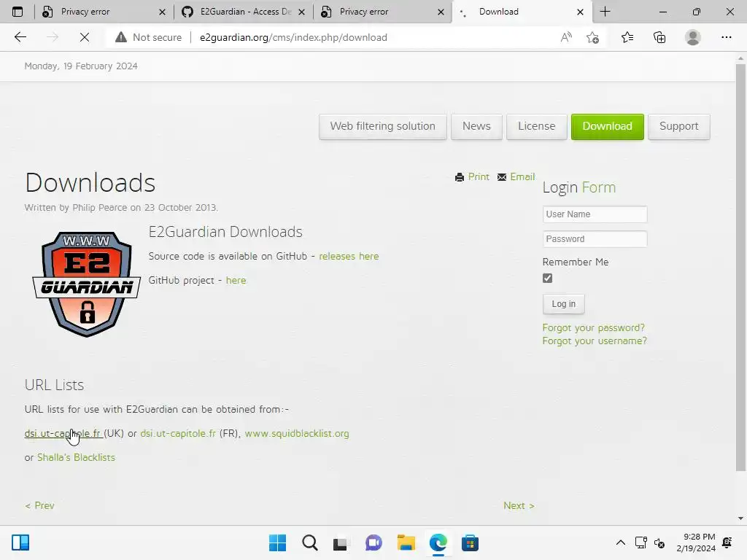Image resolution: width=747 pixels, height=560 pixels.
Task: Follow the releases here link
Action: [349, 256]
